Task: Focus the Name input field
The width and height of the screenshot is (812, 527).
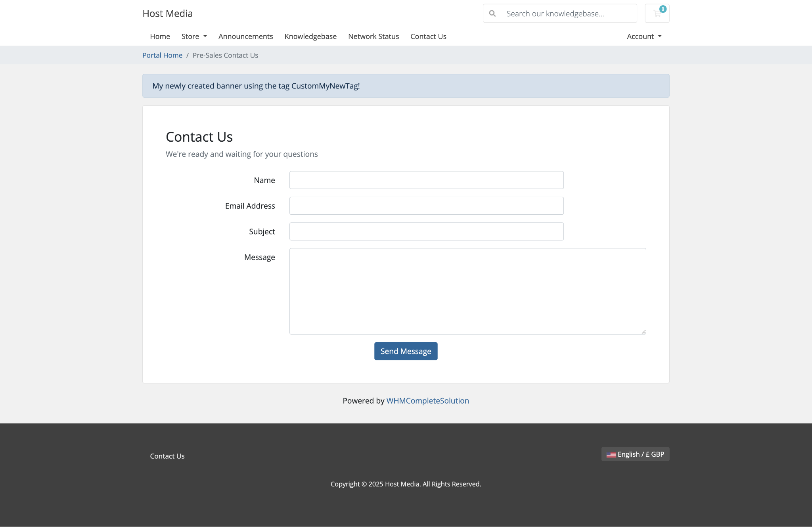Action: click(x=426, y=180)
